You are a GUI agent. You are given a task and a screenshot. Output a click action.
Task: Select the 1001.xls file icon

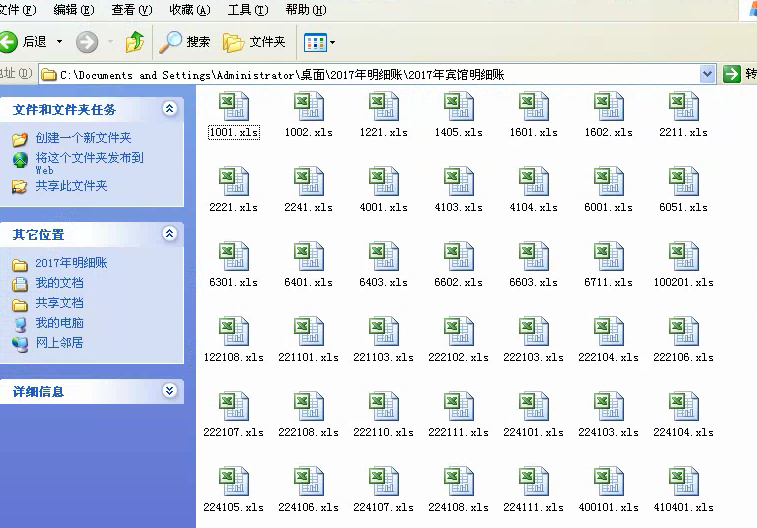[234, 106]
